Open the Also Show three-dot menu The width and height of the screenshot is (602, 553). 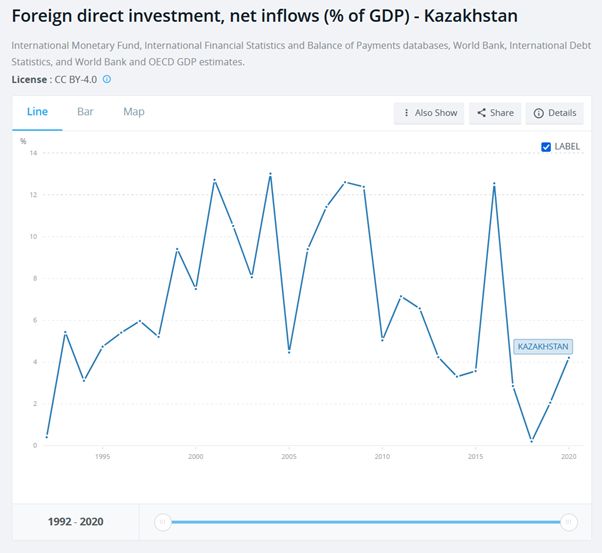point(405,113)
